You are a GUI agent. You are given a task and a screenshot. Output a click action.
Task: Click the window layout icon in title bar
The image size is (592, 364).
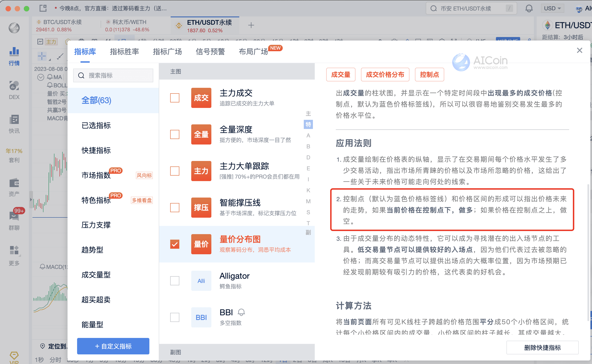pyautogui.click(x=43, y=8)
